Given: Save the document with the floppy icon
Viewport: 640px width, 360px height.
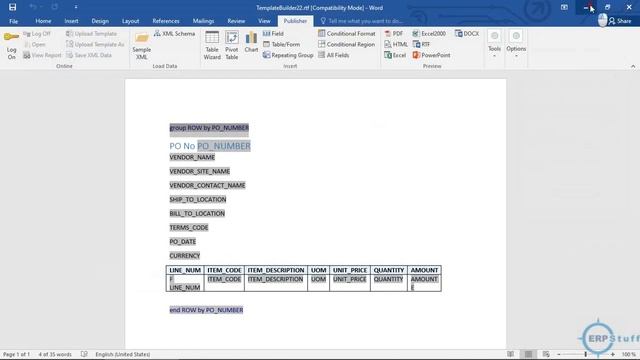Looking at the screenshot, I should [12, 7].
